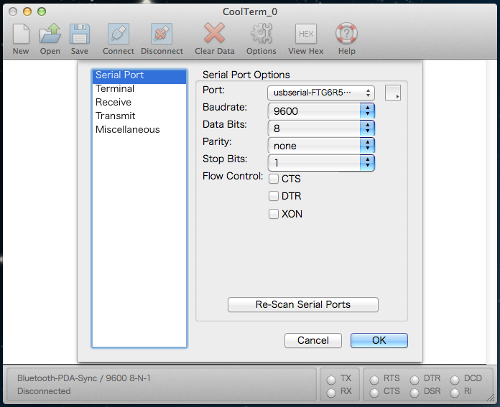
Task: Select Miscellaneous options category
Action: click(139, 130)
